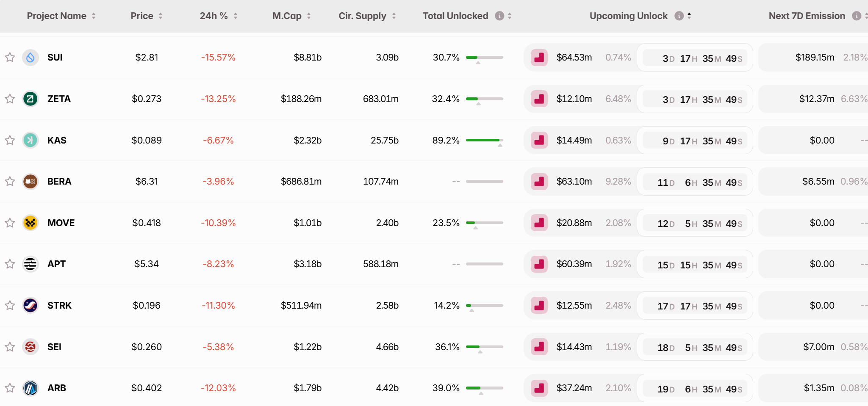
Task: Add SEI to favorites via star
Action: 10,347
